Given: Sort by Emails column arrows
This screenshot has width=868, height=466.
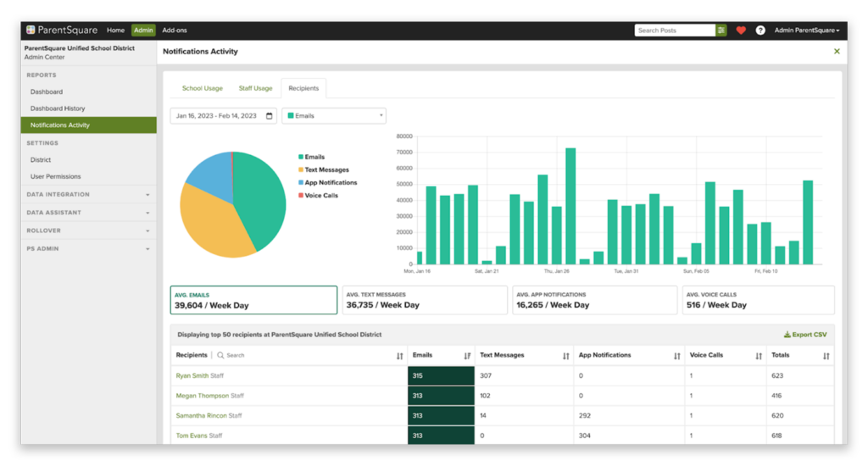Looking at the screenshot, I should click(467, 356).
